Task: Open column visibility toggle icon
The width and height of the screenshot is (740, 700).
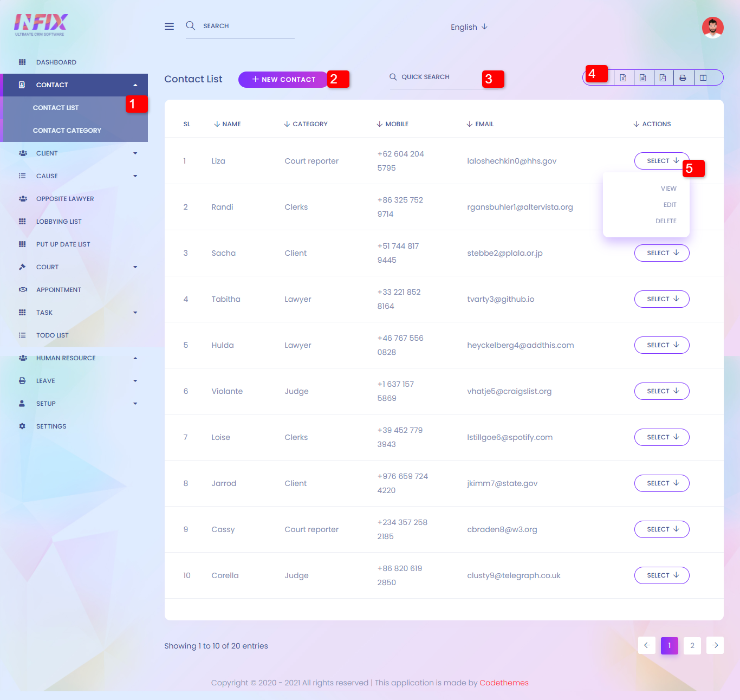Action: (703, 78)
